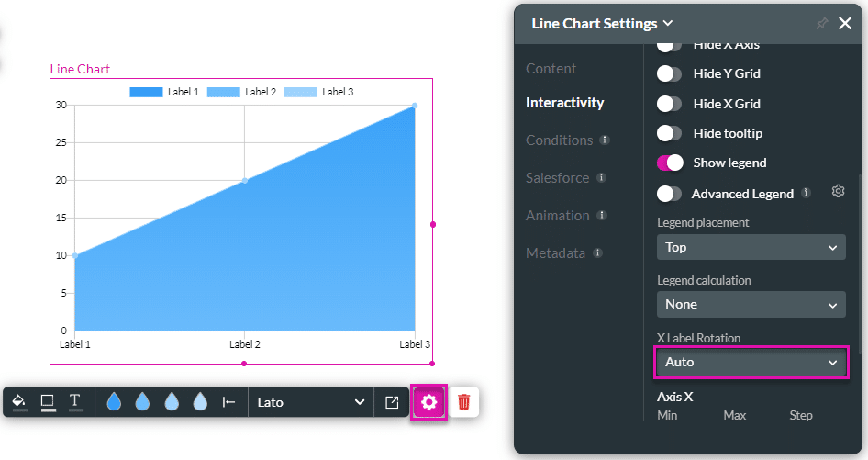868x460 pixels.
Task: Open the X Label Rotation dropdown
Action: coord(751,362)
